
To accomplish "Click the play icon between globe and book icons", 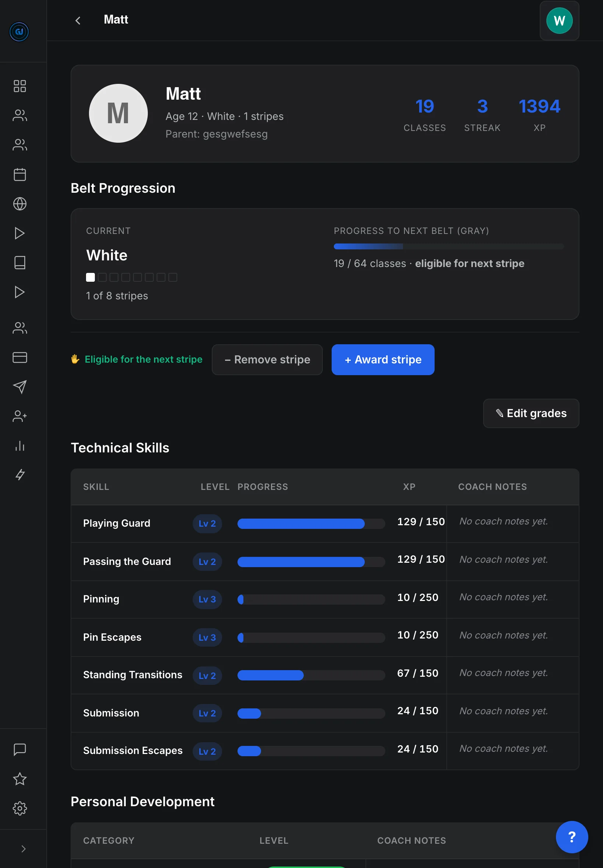I will (19, 233).
